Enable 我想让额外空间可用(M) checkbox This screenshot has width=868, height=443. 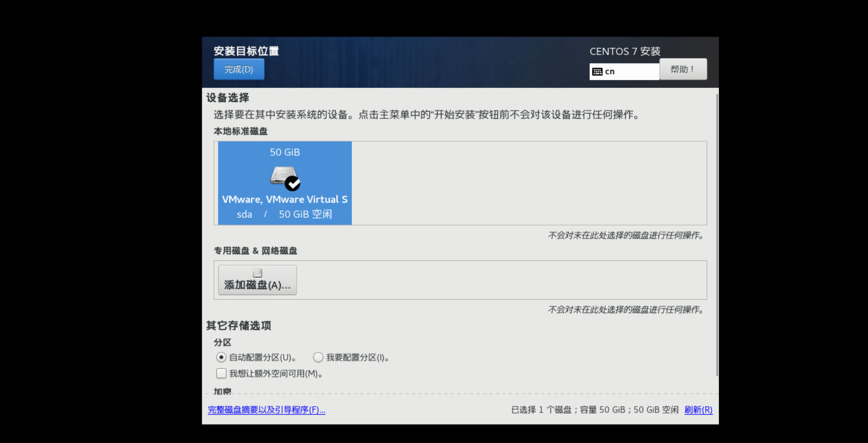point(221,374)
